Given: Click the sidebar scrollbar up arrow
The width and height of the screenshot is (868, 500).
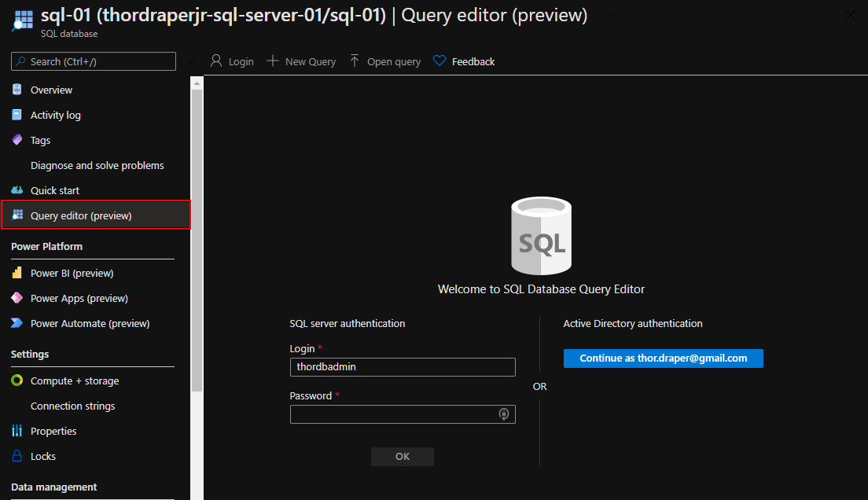Looking at the screenshot, I should coord(197,83).
